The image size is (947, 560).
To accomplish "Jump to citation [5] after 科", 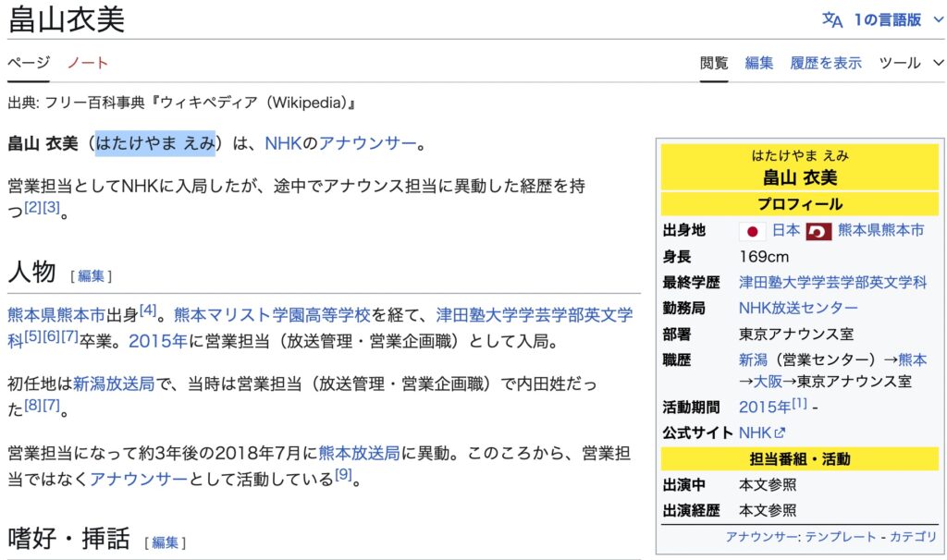I will (x=32, y=336).
